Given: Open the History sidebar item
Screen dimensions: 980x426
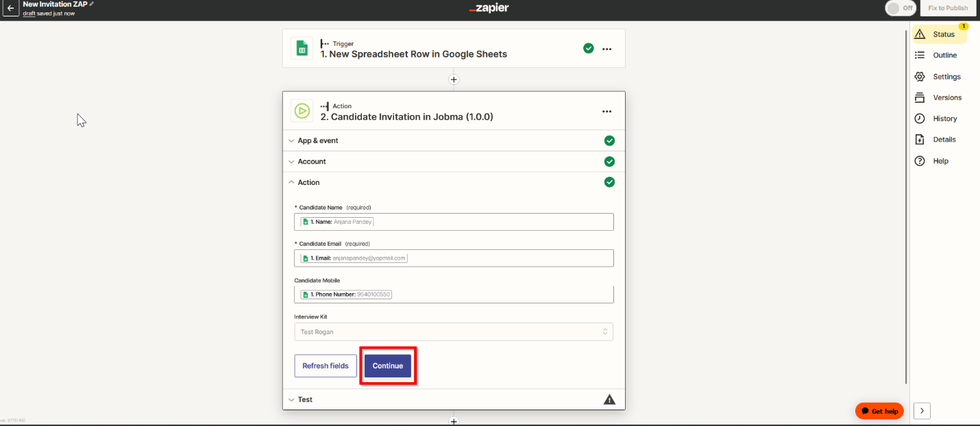Looking at the screenshot, I should (938, 118).
